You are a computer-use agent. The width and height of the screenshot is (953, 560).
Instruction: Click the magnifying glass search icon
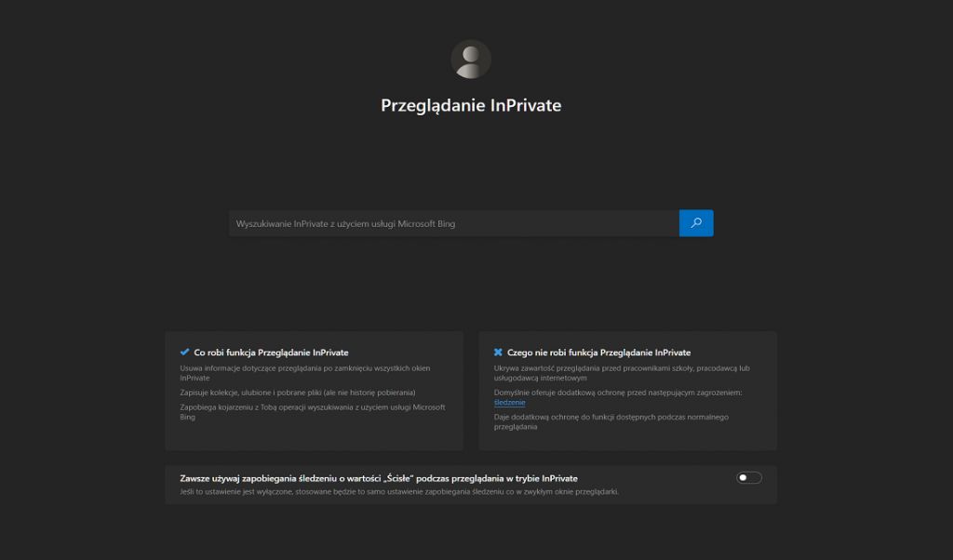[696, 223]
